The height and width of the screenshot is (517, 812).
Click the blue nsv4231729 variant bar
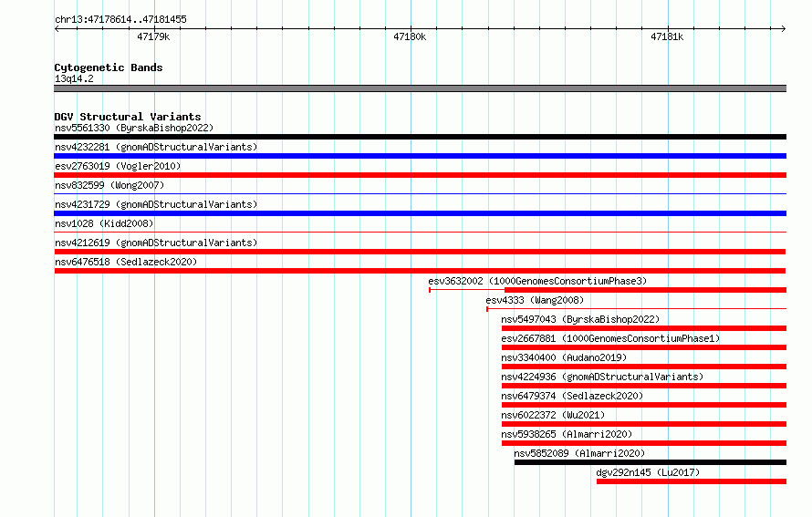point(420,213)
